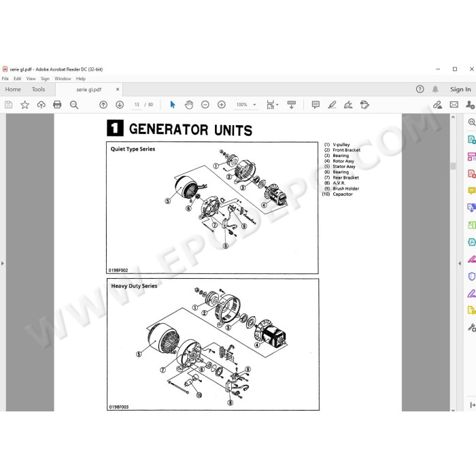The image size is (476, 476).
Task: Collapse the right tools pane arrow icon
Action: click(x=473, y=405)
